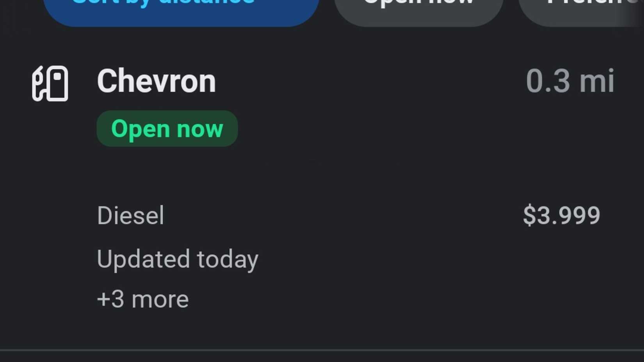Select the 0.3 mi distance label
The image size is (644, 362).
[570, 81]
